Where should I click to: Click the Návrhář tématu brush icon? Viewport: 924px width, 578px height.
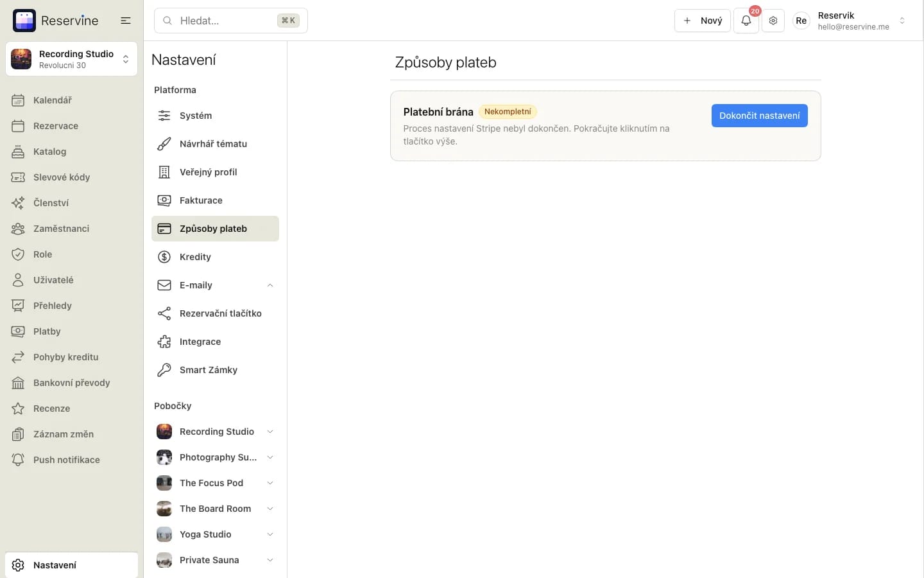tap(164, 144)
